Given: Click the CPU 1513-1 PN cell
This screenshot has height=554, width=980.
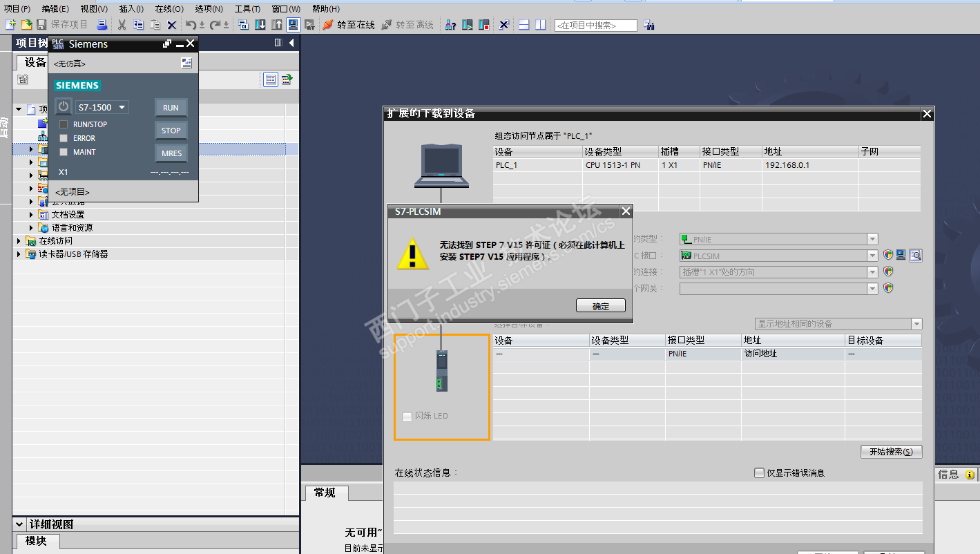Looking at the screenshot, I should [620, 166].
